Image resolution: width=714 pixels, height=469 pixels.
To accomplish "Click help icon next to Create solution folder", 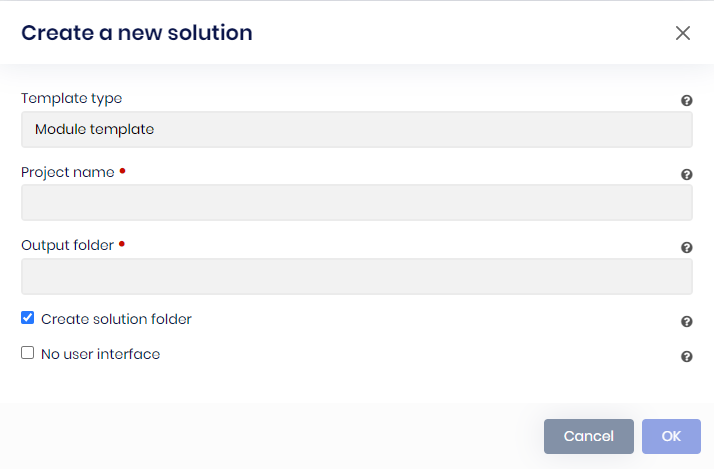I will point(687,322).
